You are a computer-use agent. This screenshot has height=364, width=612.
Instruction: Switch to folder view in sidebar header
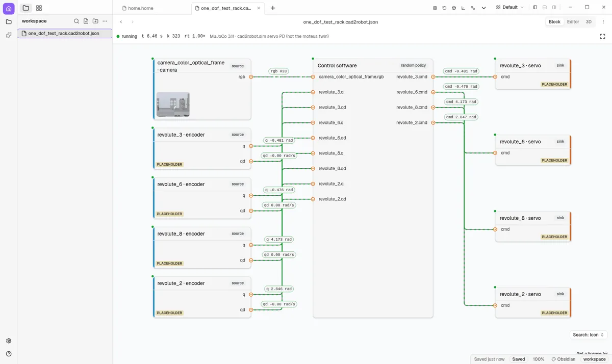click(x=26, y=8)
